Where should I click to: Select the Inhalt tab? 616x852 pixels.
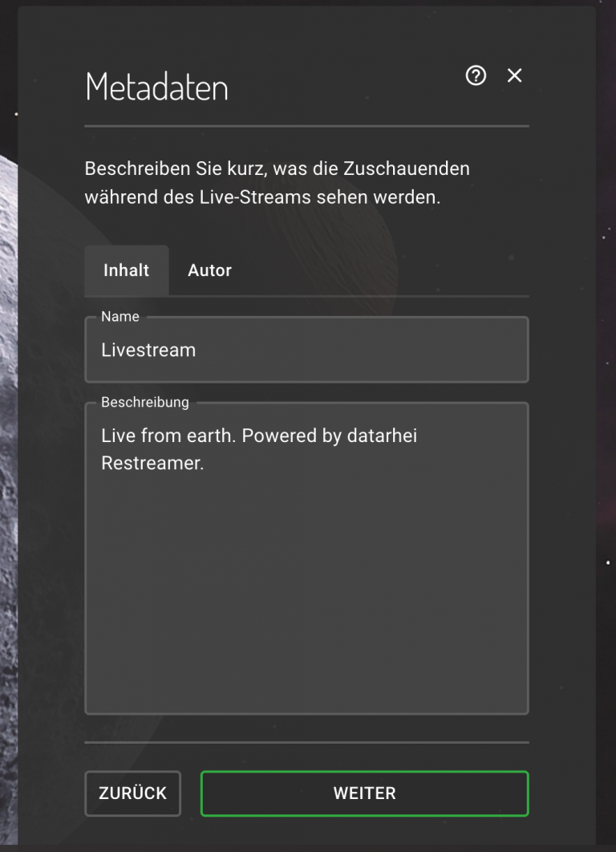pos(126,270)
